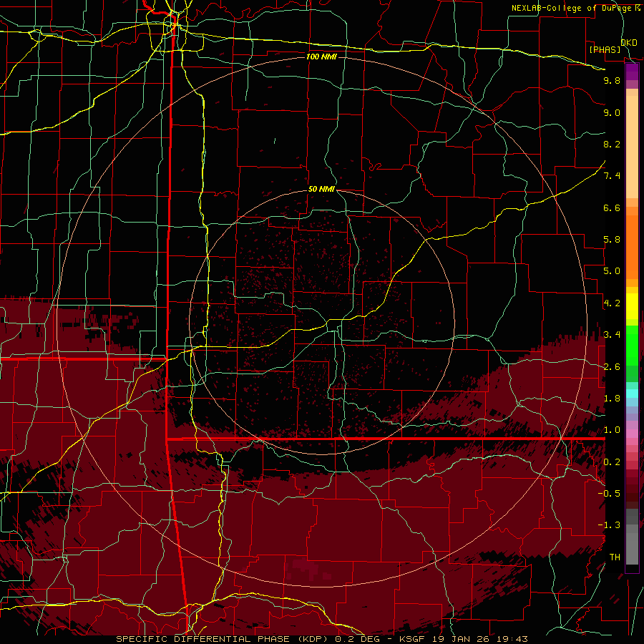
Task: Click the 6.6 scale value
Action: tap(612, 208)
